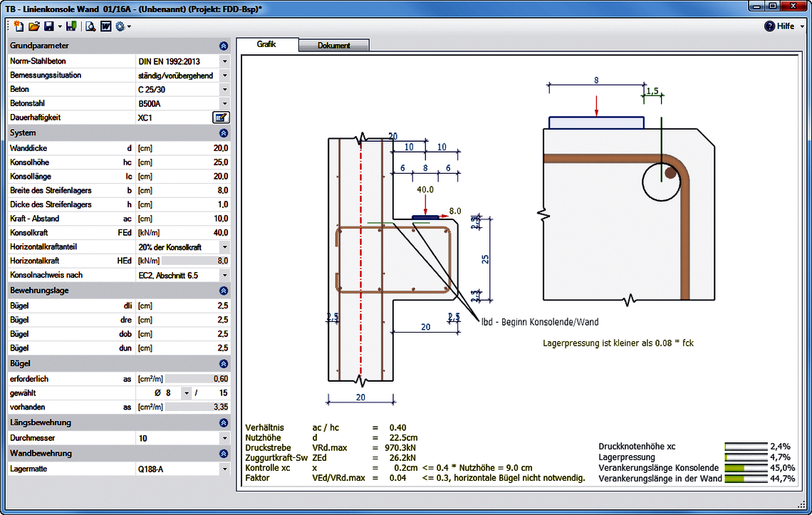The height and width of the screenshot is (515, 812).
Task: Click the save-as floppy with green marker
Action: click(x=71, y=26)
